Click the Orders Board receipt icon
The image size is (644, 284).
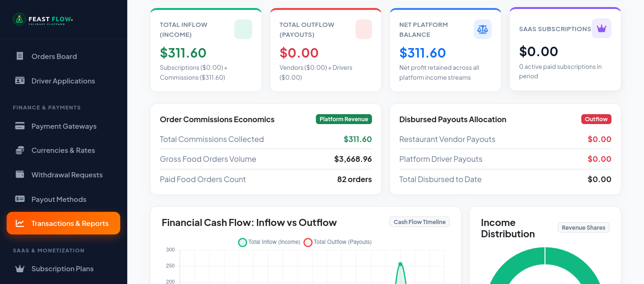tap(20, 56)
